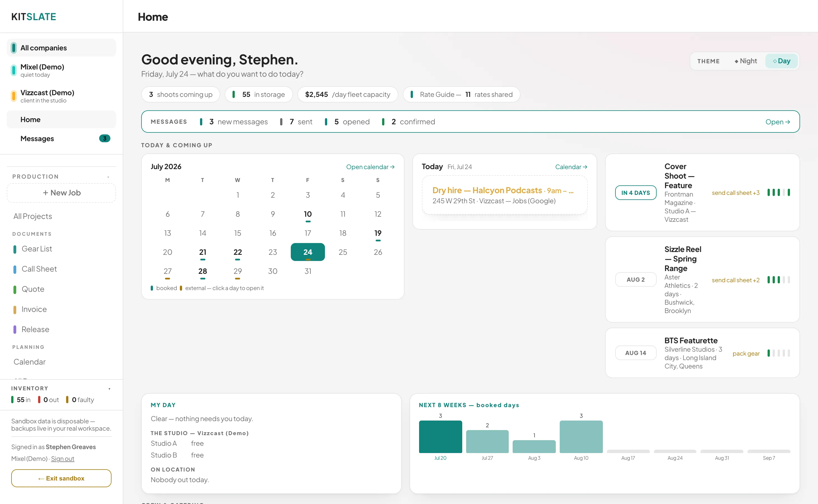Open All Projects
Screen dimensions: 818x504
pyautogui.click(x=33, y=216)
